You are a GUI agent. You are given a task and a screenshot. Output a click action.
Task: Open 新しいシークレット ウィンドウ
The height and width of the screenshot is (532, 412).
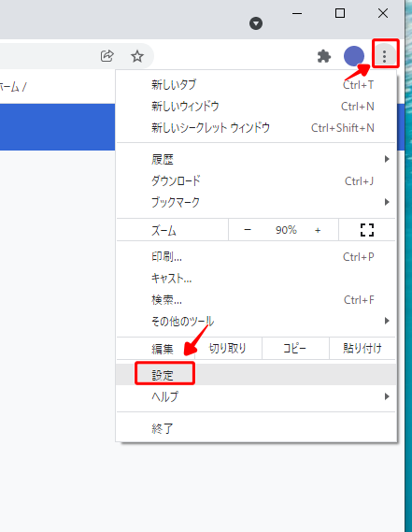[x=256, y=128]
